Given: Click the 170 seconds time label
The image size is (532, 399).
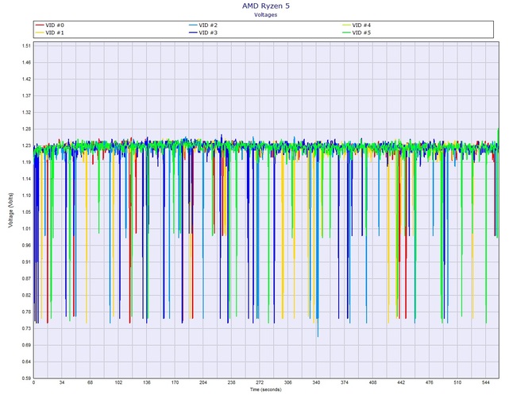Looking at the screenshot, I should [175, 382].
